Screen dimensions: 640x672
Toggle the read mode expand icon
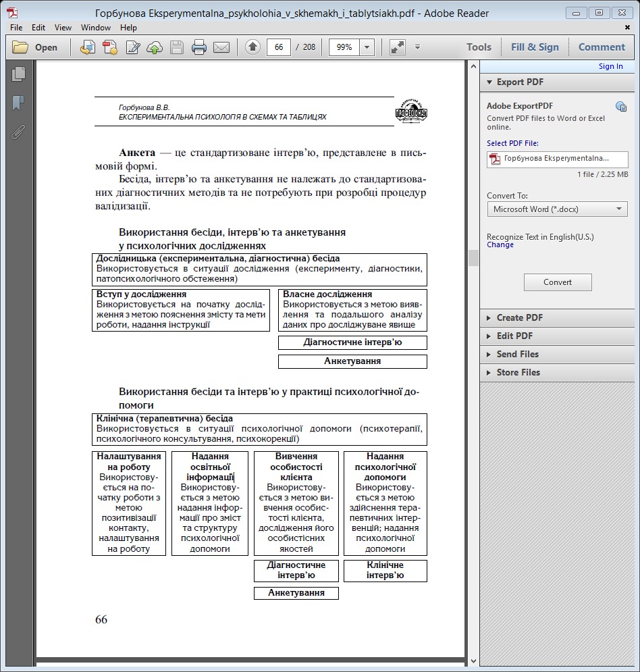[x=398, y=47]
